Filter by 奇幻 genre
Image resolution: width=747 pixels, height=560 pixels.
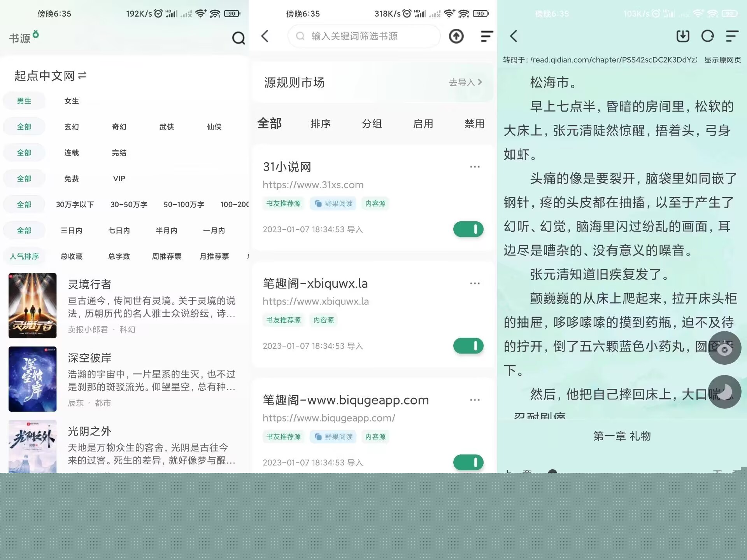coord(119,127)
